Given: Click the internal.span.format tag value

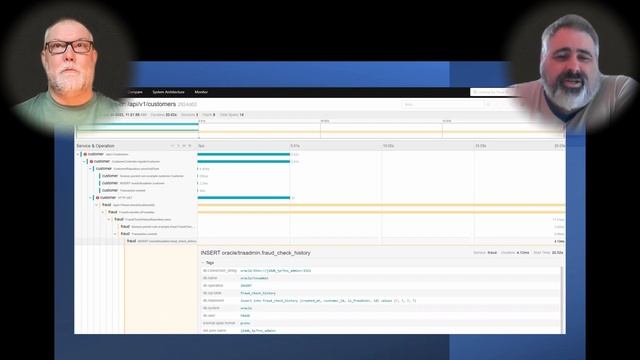Looking at the screenshot, I should coord(245,323).
